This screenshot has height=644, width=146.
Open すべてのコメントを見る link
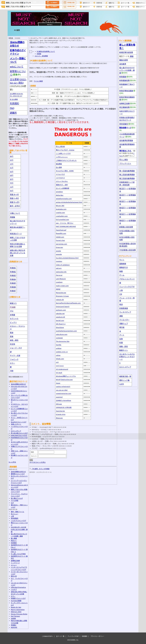pyautogui.click(x=38, y=462)
